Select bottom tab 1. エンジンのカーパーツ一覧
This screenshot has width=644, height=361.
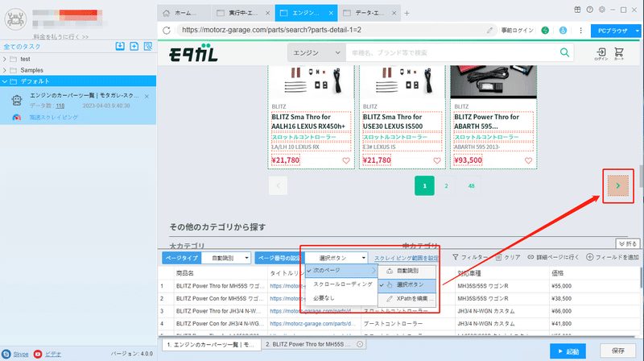coord(212,344)
